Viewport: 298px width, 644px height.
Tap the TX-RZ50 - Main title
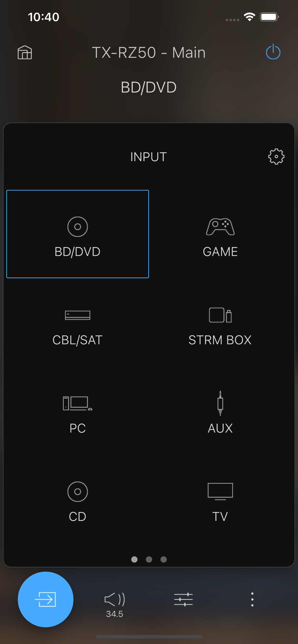149,52
